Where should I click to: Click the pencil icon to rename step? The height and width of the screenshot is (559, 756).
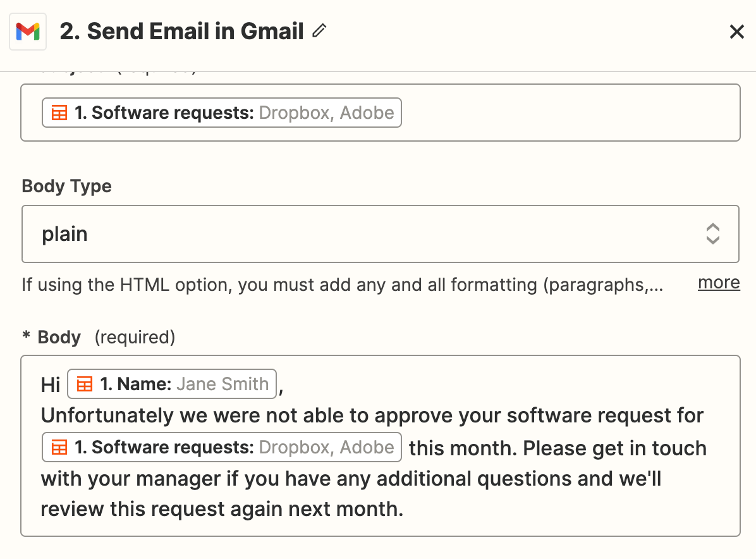click(319, 30)
